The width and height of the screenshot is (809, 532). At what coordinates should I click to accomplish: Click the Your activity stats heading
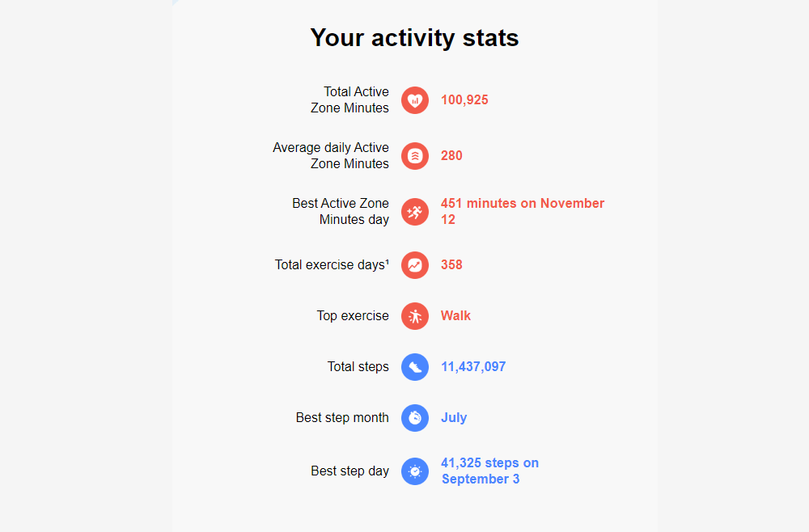(x=414, y=38)
